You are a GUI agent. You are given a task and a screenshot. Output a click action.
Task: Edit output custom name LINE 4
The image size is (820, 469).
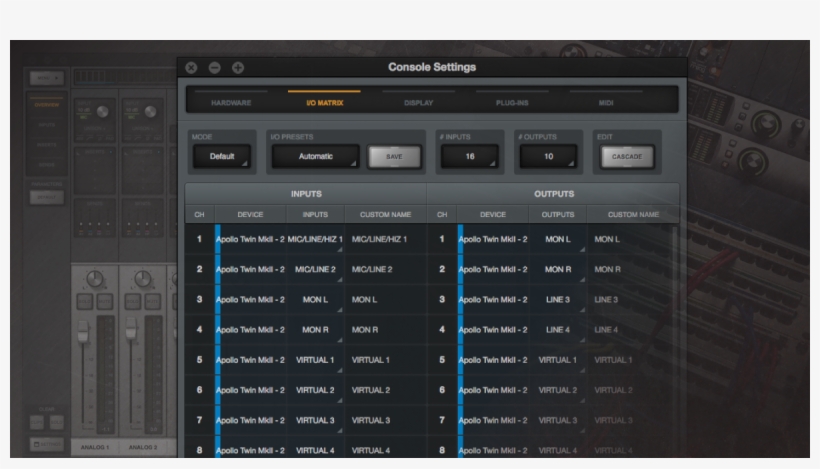tap(630, 330)
